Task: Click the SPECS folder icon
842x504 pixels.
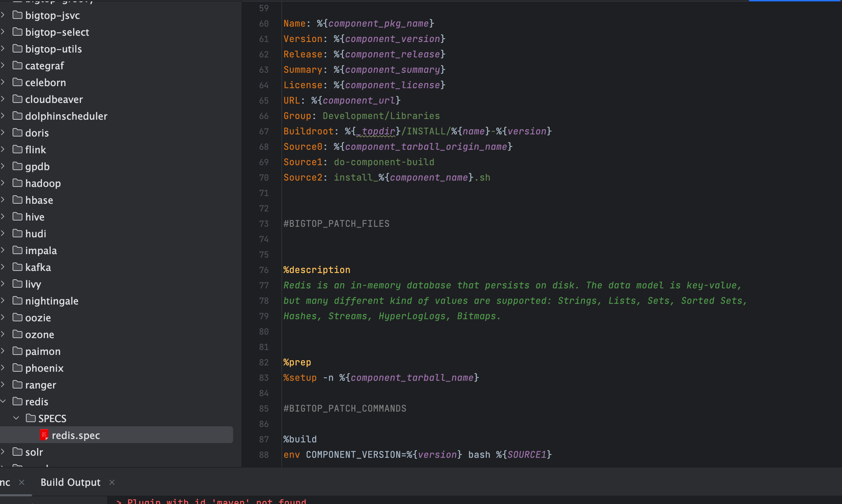Action: 30,418
